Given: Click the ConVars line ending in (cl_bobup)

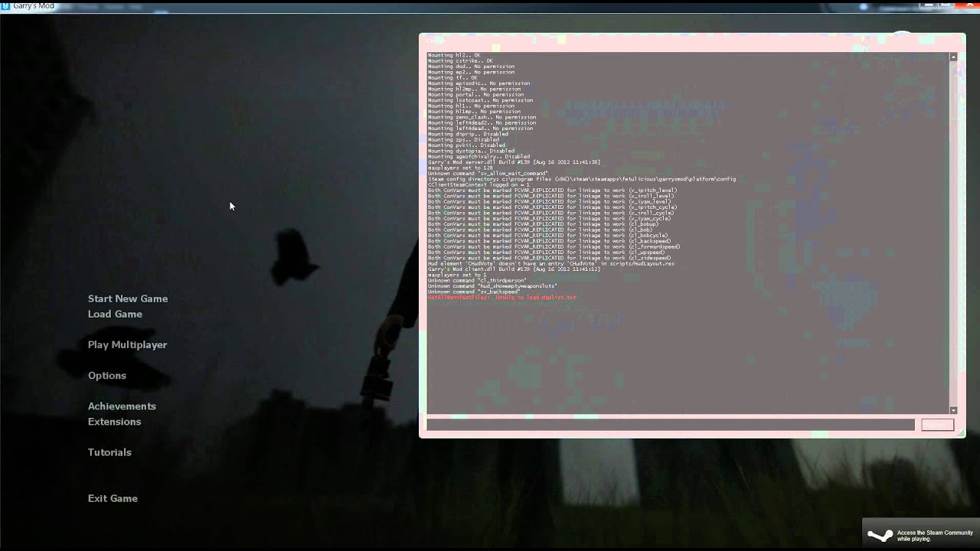Looking at the screenshot, I should (543, 223).
